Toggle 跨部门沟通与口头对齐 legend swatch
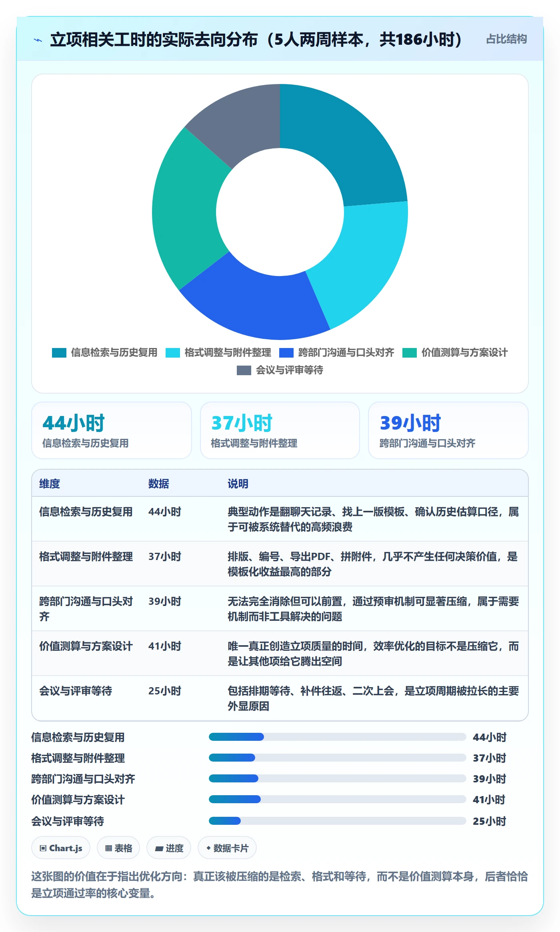The height and width of the screenshot is (932, 560). tap(286, 353)
